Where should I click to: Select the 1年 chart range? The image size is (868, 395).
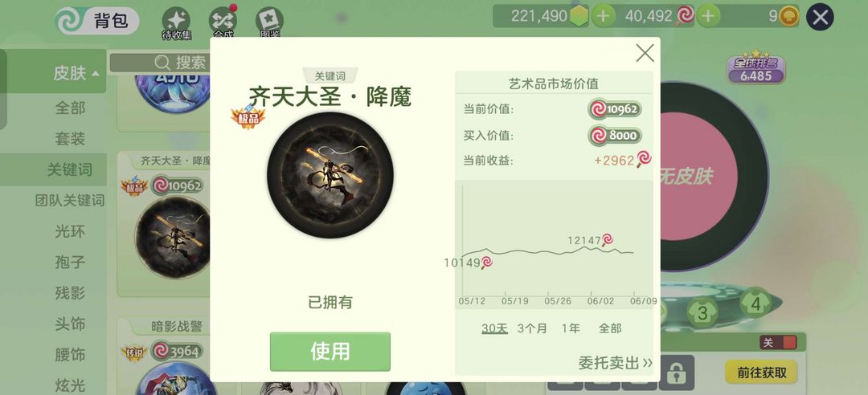click(571, 328)
